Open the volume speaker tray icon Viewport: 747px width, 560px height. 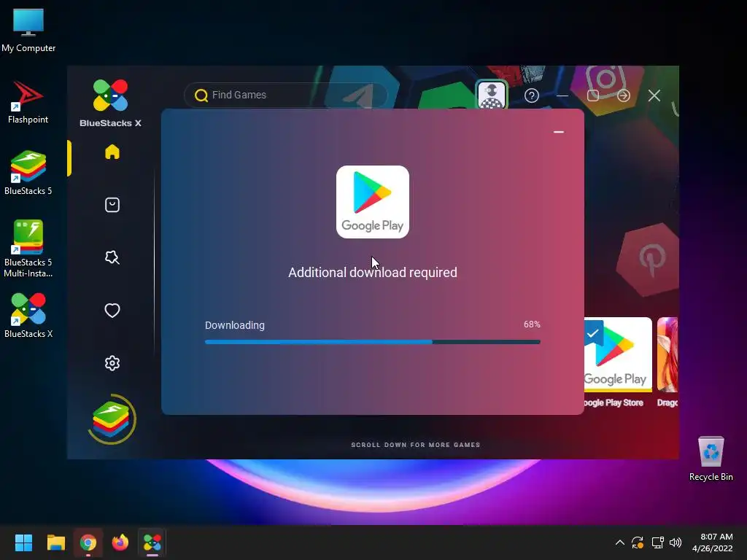[676, 542]
